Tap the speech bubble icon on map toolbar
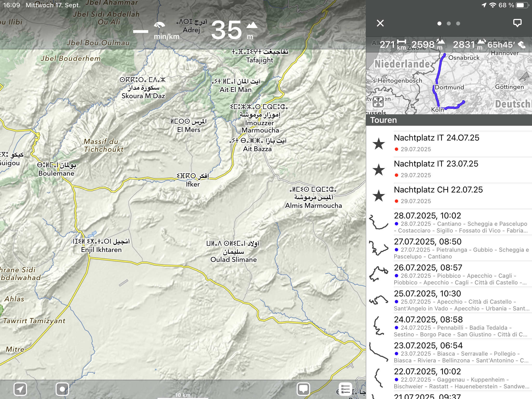Viewport: 532px width, 399px height. click(303, 389)
